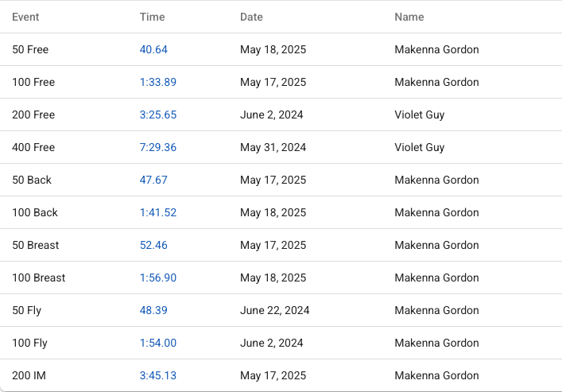Open the 48.39 50 Fly time

click(153, 310)
